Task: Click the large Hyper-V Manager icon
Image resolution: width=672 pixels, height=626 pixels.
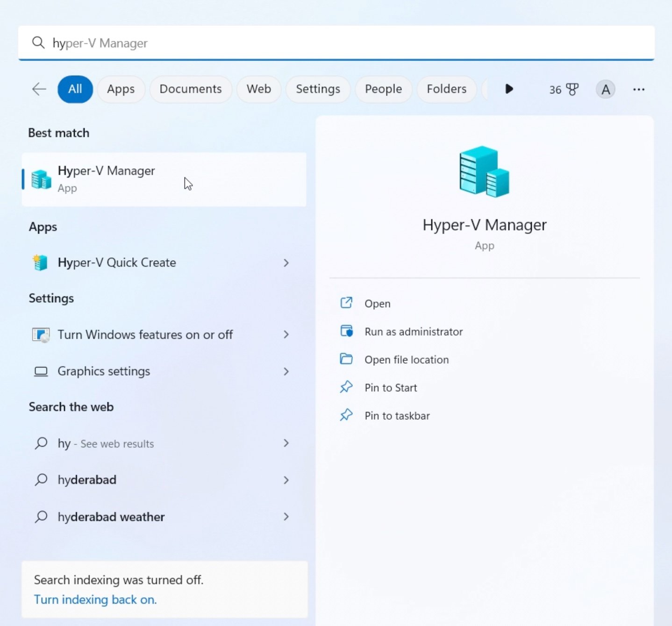Action: [484, 171]
